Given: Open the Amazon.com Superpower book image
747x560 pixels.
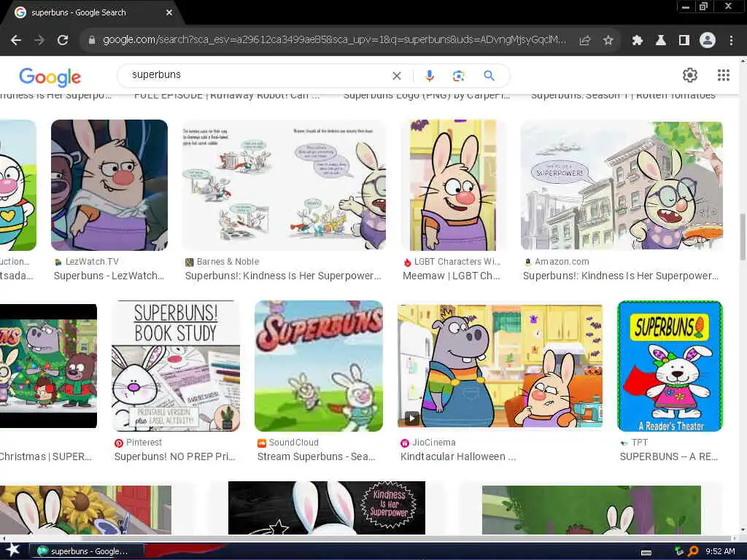Looking at the screenshot, I should click(x=622, y=184).
